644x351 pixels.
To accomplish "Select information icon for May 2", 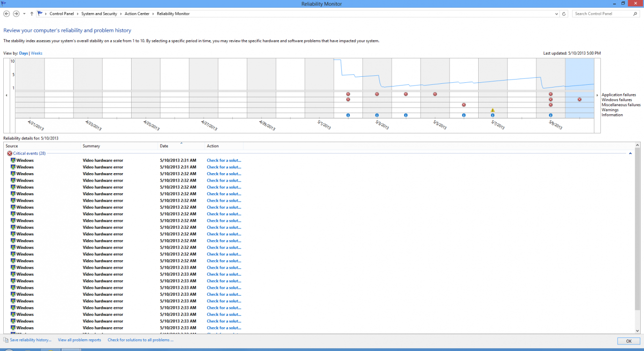I will [348, 115].
